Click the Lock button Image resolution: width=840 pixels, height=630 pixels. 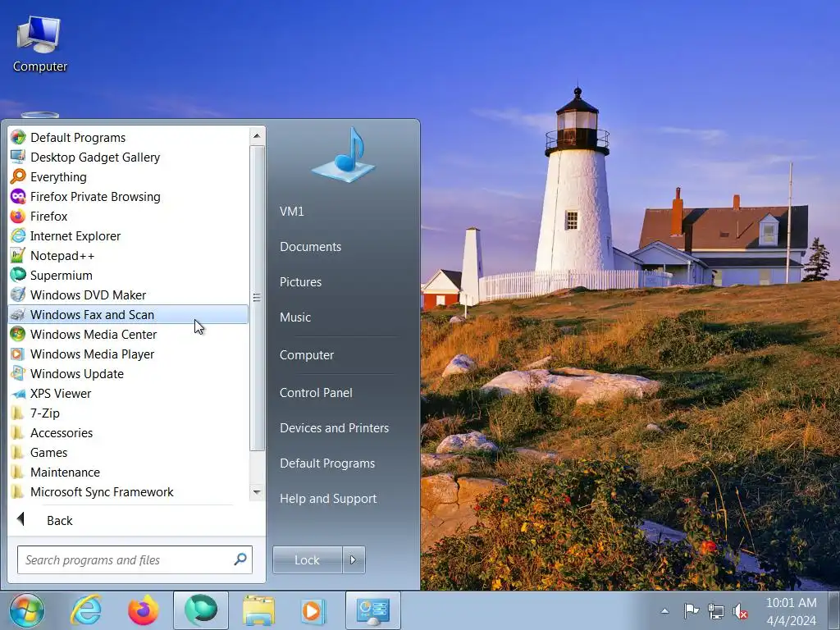pyautogui.click(x=308, y=559)
